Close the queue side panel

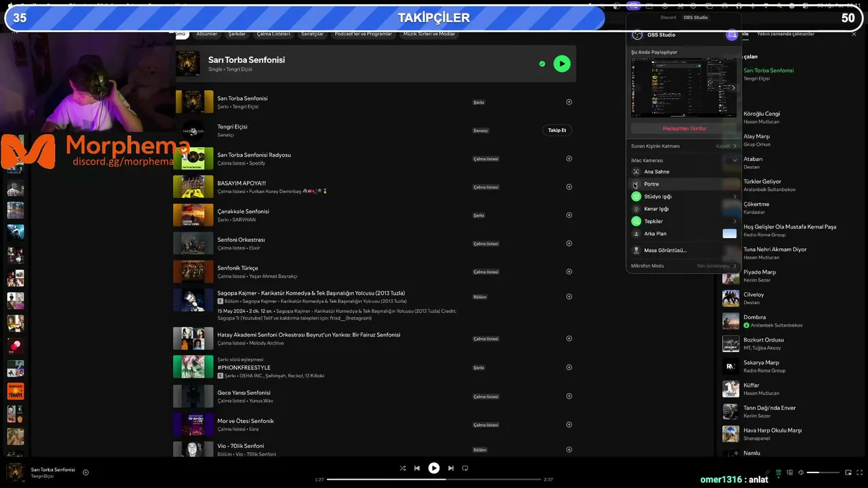tap(854, 34)
